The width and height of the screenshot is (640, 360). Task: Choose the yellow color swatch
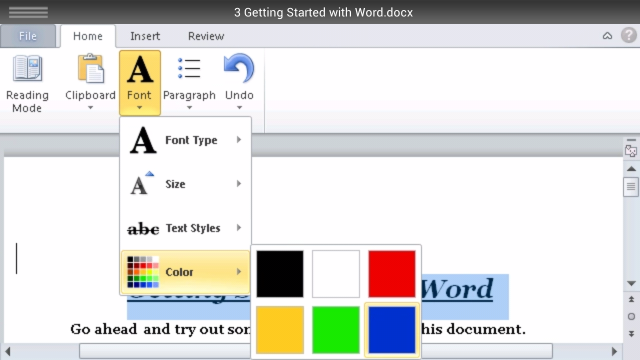pyautogui.click(x=280, y=330)
